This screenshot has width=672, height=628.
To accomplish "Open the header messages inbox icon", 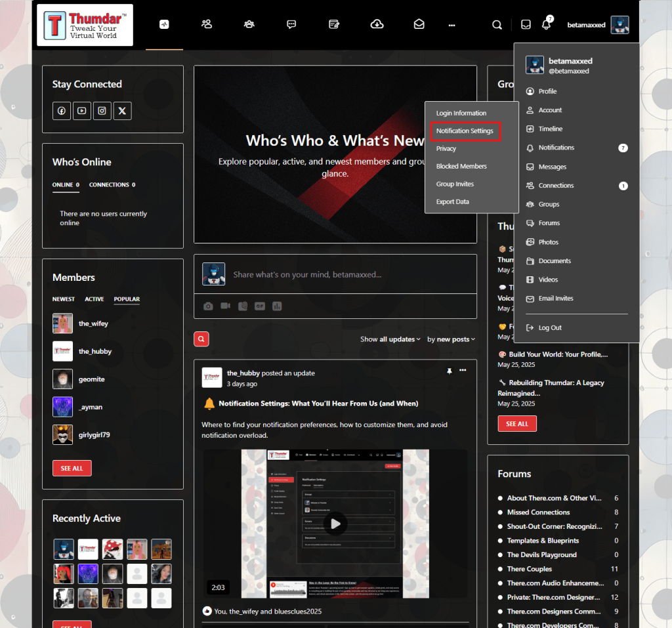I will pyautogui.click(x=526, y=25).
